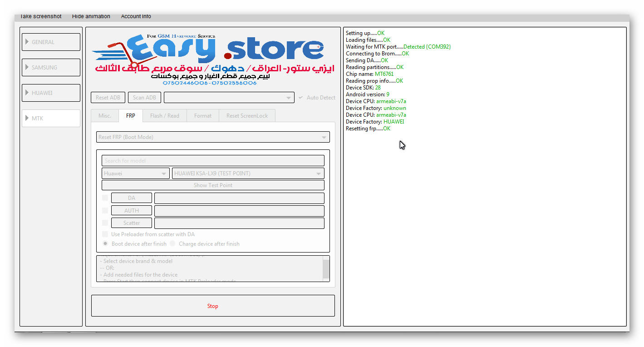The height and width of the screenshot is (347, 644).
Task: Click 'Detected {COM392}' in the log
Action: (427, 47)
